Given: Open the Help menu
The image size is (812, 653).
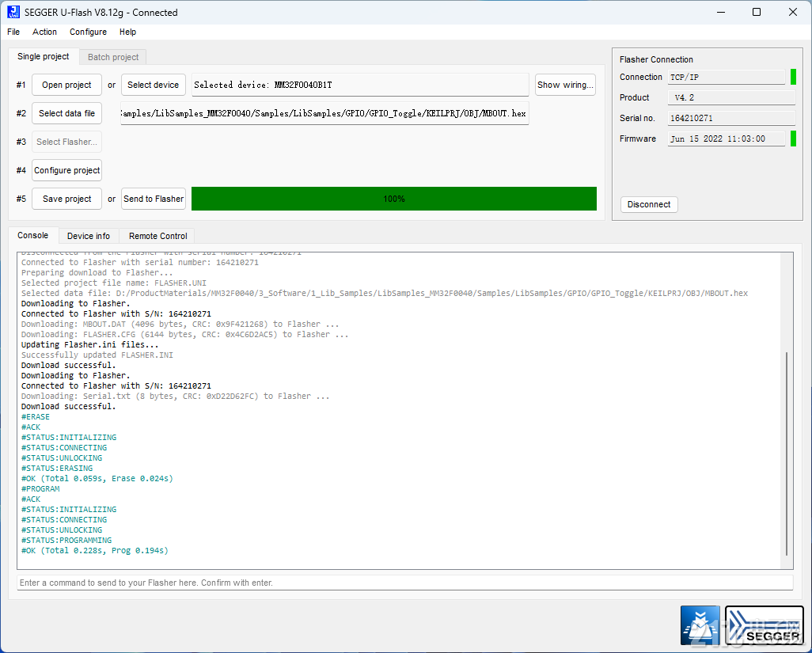Looking at the screenshot, I should [127, 32].
